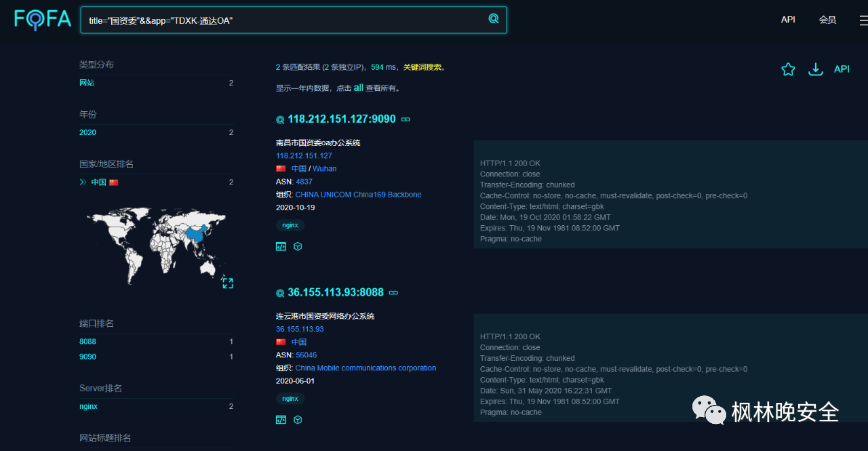868x451 pixels.
Task: Open the code view icon under 2020-10-19 result
Action: pyautogui.click(x=281, y=246)
